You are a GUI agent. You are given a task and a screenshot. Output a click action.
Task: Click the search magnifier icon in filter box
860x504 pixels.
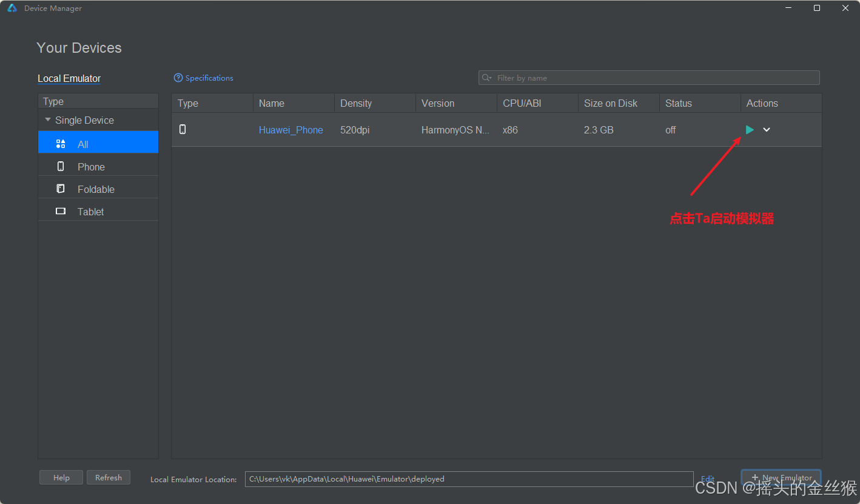pyautogui.click(x=486, y=78)
